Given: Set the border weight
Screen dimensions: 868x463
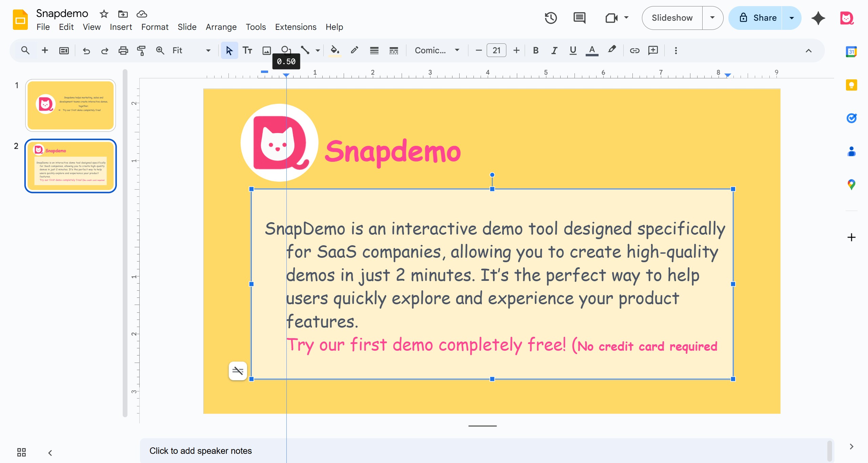Looking at the screenshot, I should click(374, 51).
